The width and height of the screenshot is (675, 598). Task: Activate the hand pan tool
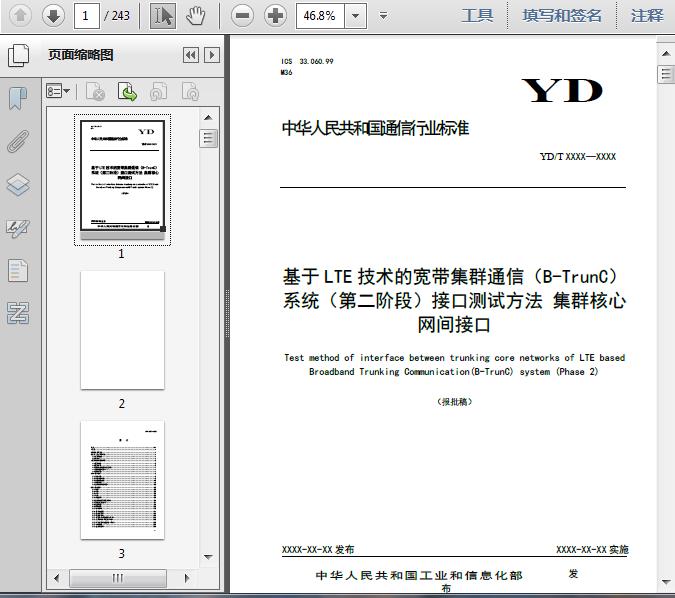tap(195, 16)
